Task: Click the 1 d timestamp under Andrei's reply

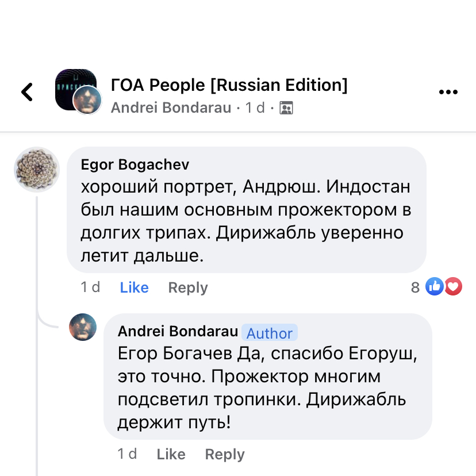Action: click(127, 454)
